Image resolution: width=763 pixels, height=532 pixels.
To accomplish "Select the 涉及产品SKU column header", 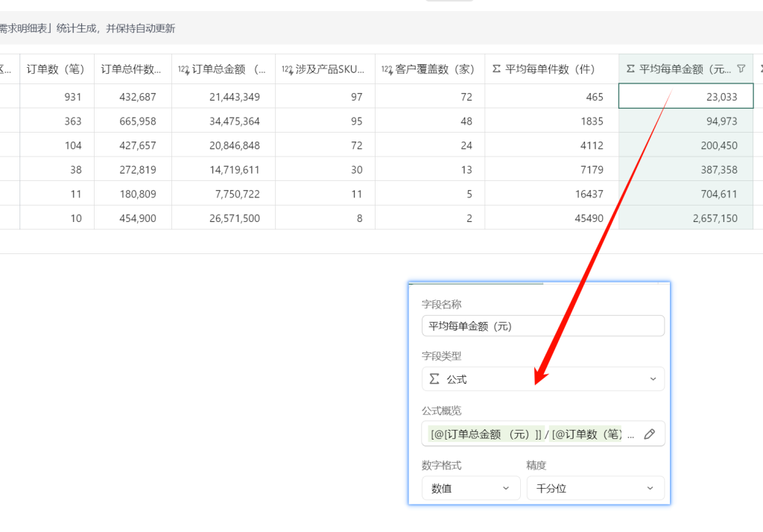I will [325, 69].
